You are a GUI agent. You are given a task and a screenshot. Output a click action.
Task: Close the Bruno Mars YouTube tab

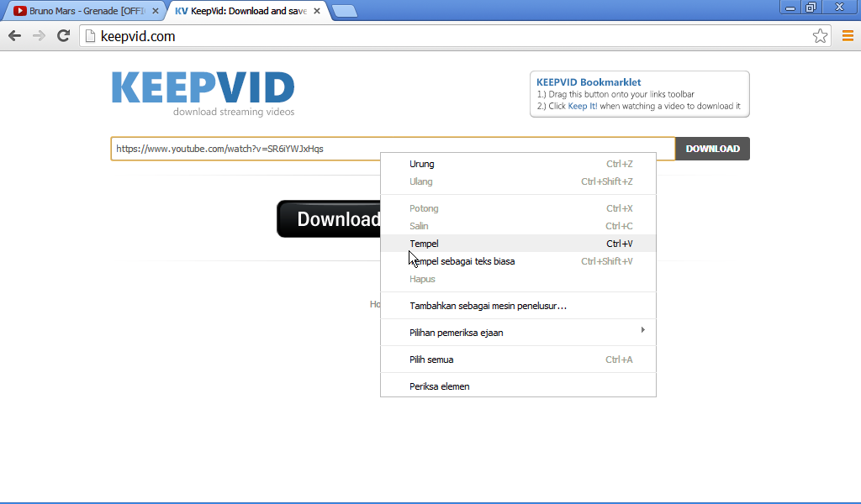156,11
